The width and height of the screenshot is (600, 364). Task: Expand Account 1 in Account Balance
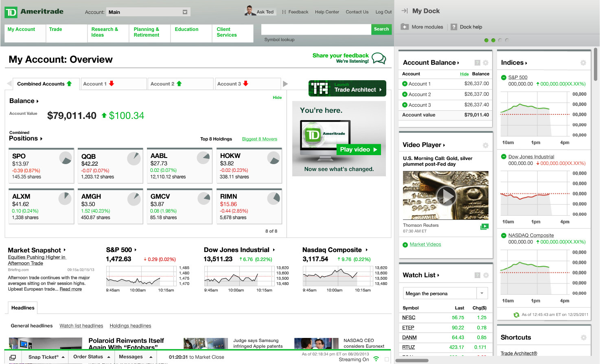point(405,84)
